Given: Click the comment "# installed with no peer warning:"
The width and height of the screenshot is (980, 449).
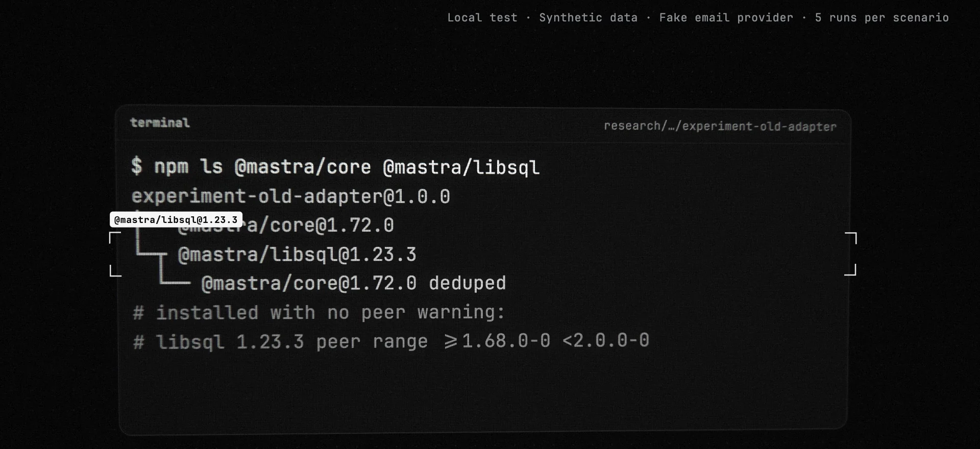Looking at the screenshot, I should point(319,312).
